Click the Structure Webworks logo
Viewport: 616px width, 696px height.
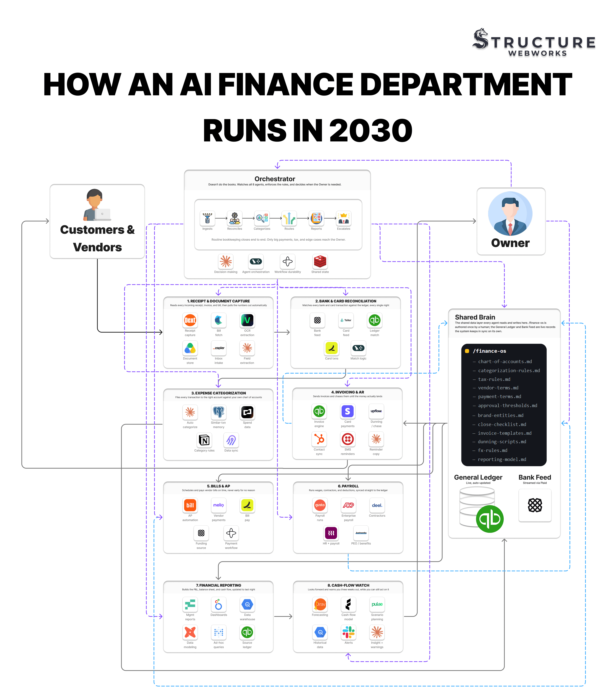534,43
